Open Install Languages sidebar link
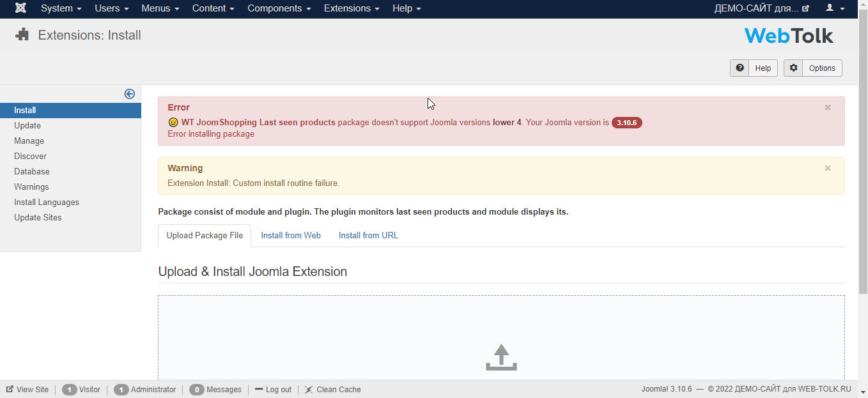The width and height of the screenshot is (868, 398). coord(47,203)
